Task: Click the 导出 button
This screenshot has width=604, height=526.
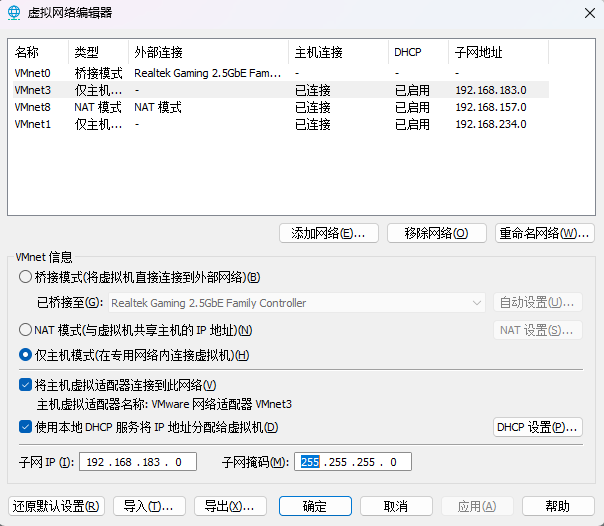Action: tap(230, 506)
